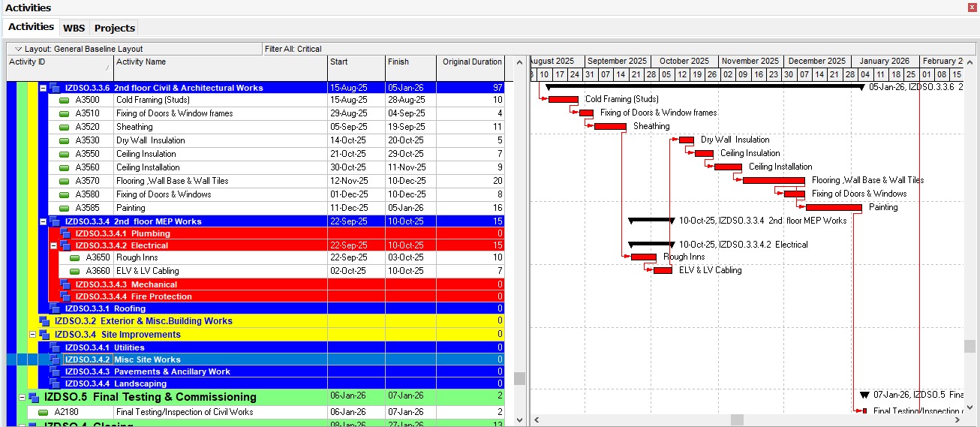Sort by the Original Duration column header
The width and height of the screenshot is (980, 427).
pyautogui.click(x=471, y=62)
